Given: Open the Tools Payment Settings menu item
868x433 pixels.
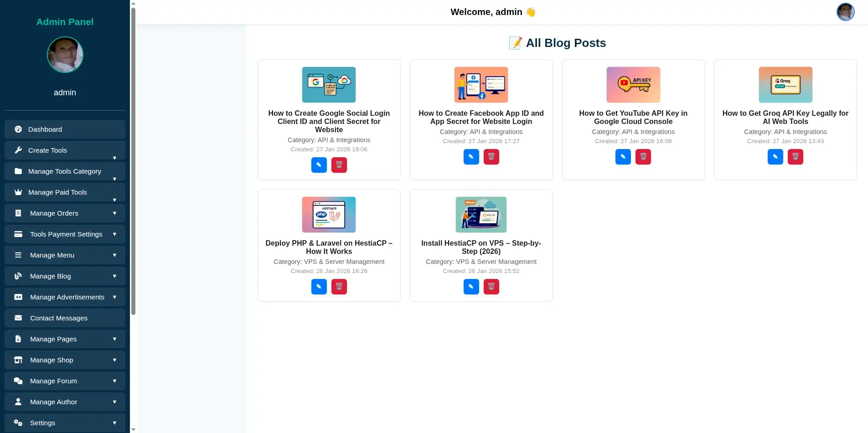Looking at the screenshot, I should tap(66, 234).
